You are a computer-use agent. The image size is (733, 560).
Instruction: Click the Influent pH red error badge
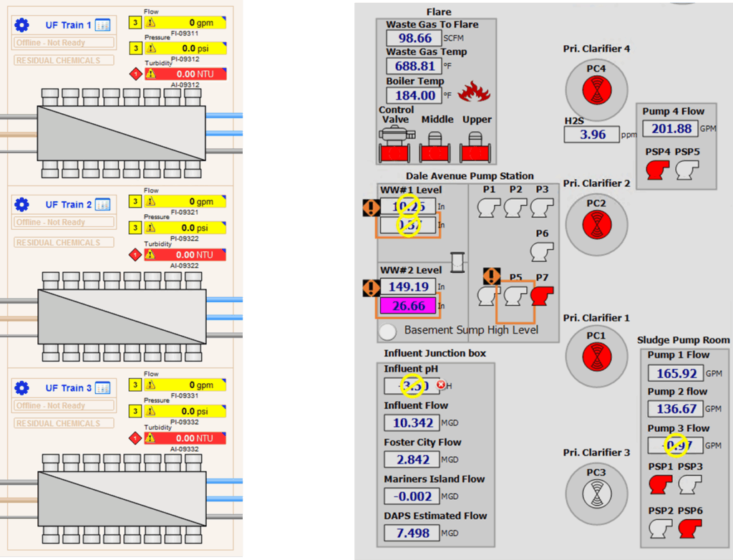[x=441, y=385]
